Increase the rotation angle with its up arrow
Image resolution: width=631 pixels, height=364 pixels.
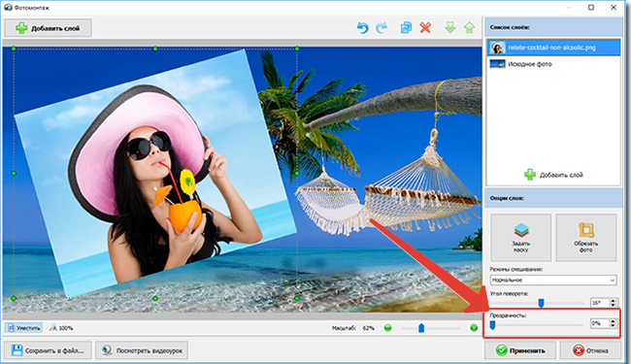[x=613, y=301]
